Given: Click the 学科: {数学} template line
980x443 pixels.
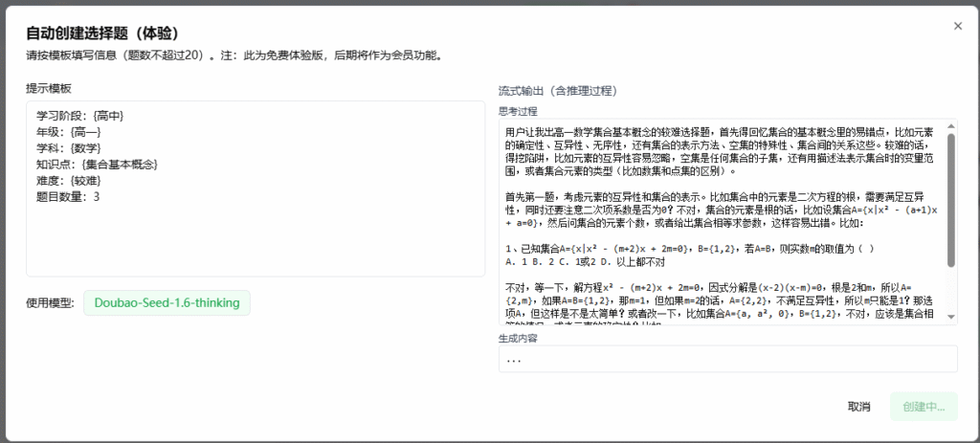Looking at the screenshot, I should 68,148.
